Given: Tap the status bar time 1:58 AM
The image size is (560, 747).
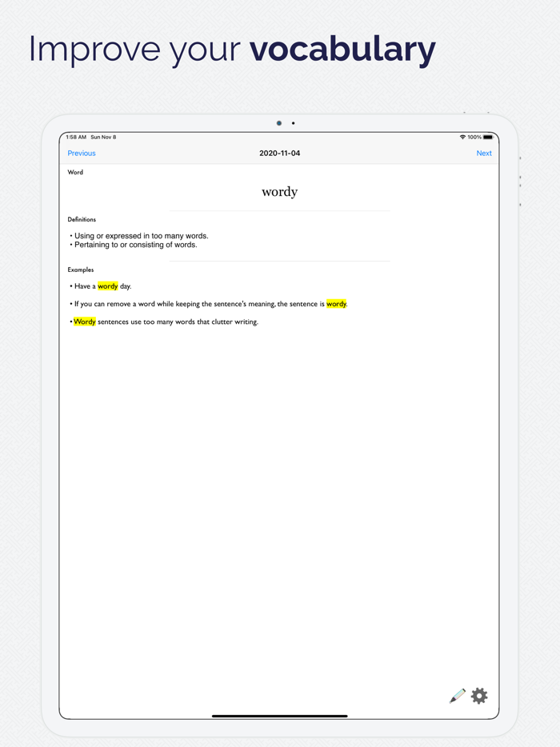Looking at the screenshot, I should click(76, 138).
